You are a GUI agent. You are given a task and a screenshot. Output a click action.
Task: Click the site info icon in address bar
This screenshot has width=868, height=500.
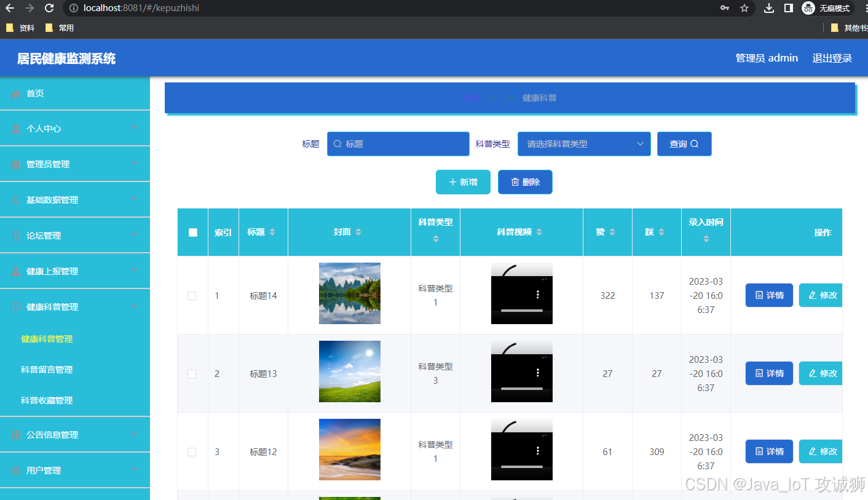[73, 8]
